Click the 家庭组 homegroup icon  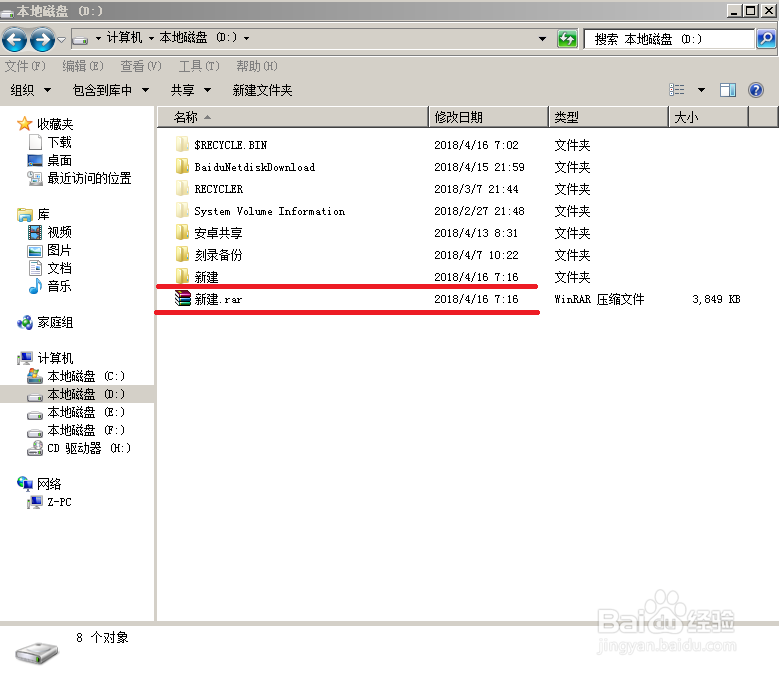tap(25, 322)
